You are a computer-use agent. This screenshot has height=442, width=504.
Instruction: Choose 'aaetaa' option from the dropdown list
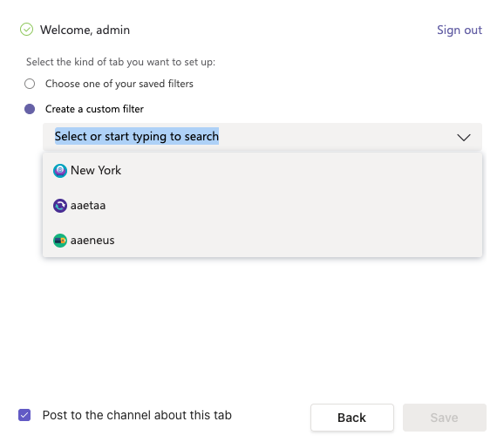pyautogui.click(x=262, y=206)
